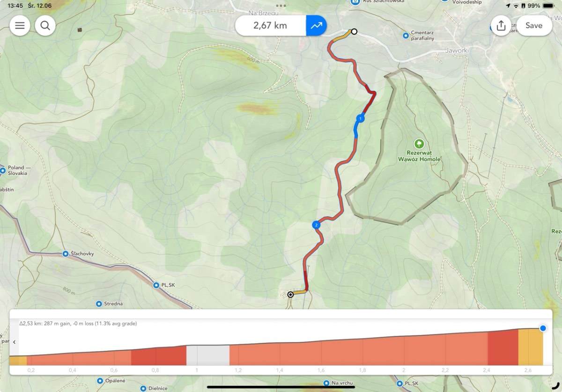Select the gray segment in elevation chart
Viewport: 562px width, 392px height.
(x=208, y=355)
